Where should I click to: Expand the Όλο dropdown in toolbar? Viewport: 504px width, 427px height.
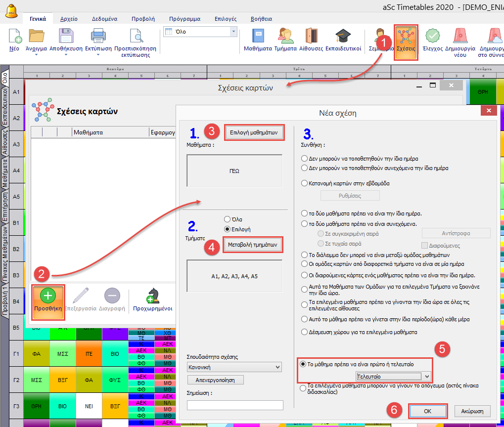pyautogui.click(x=233, y=32)
